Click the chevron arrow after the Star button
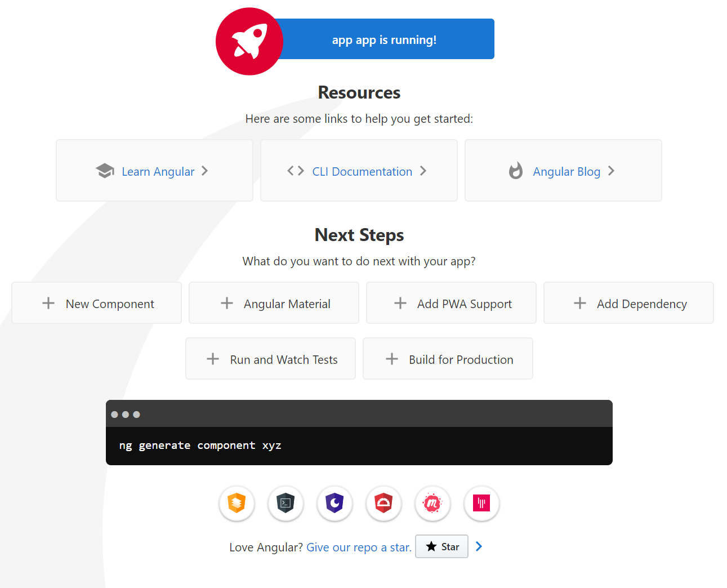 click(x=479, y=546)
